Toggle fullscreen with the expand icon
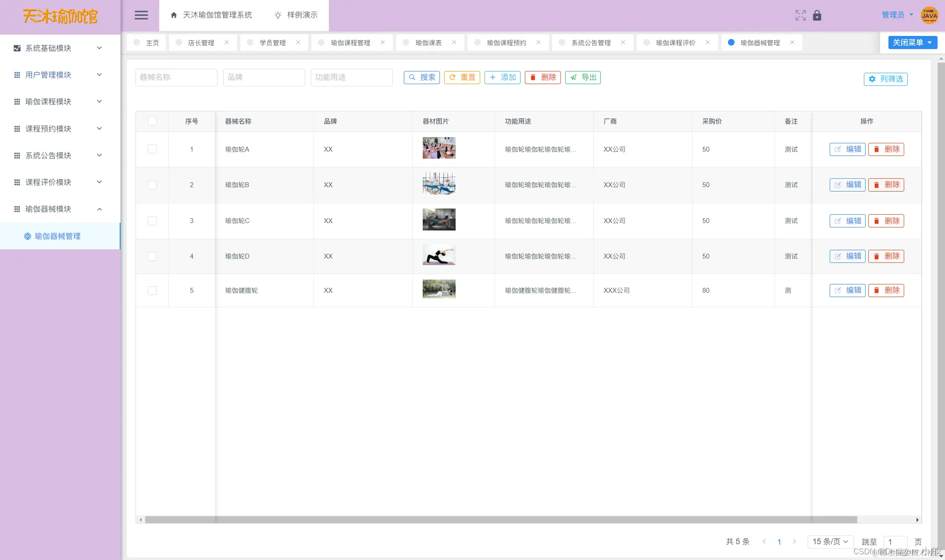The image size is (945, 560). point(800,15)
